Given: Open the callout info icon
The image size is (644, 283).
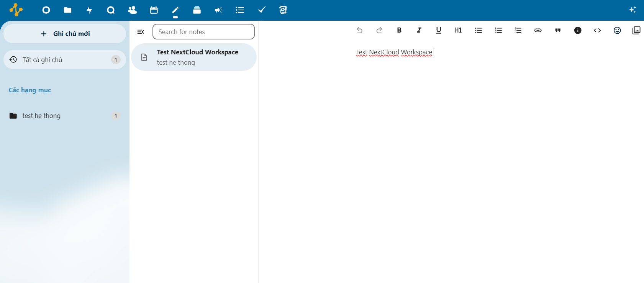Looking at the screenshot, I should 578,30.
